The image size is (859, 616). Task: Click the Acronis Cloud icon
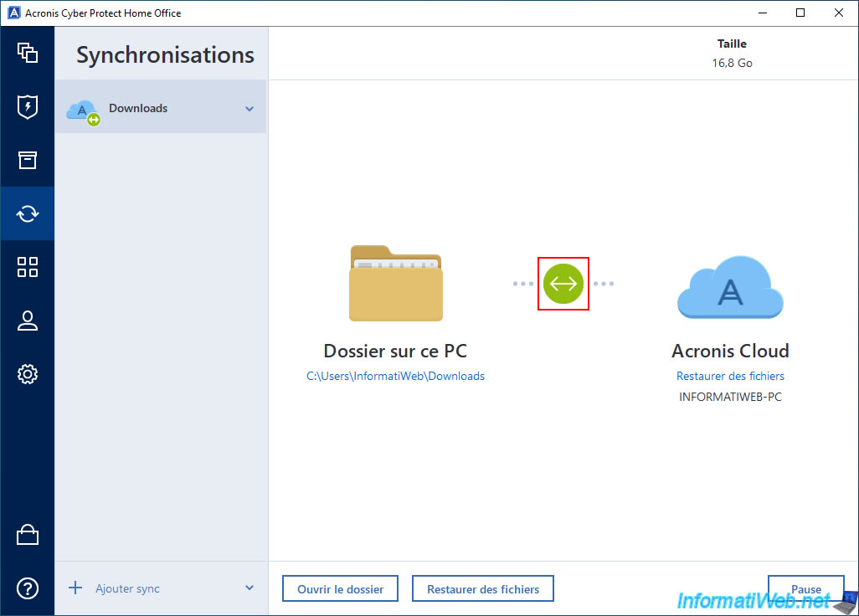point(730,288)
